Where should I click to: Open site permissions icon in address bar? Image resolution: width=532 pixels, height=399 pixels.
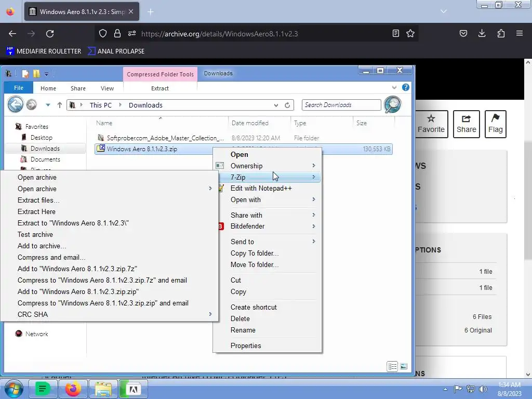tap(132, 33)
